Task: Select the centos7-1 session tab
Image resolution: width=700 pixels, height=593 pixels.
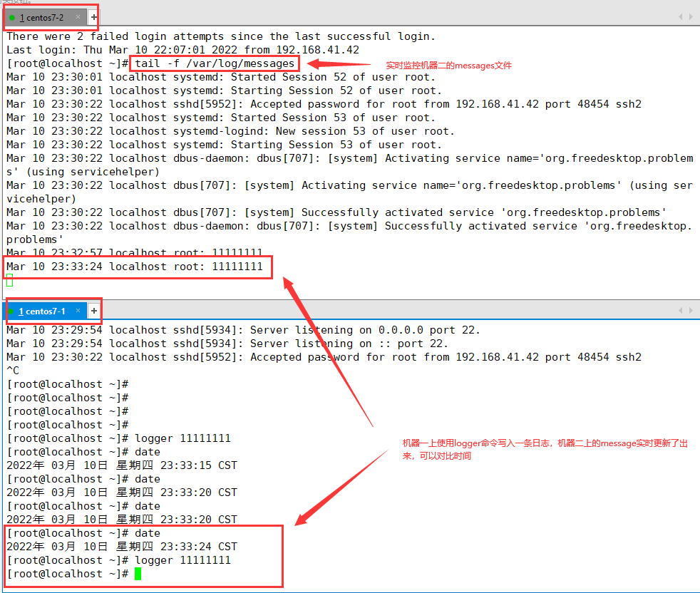Action: [x=43, y=311]
